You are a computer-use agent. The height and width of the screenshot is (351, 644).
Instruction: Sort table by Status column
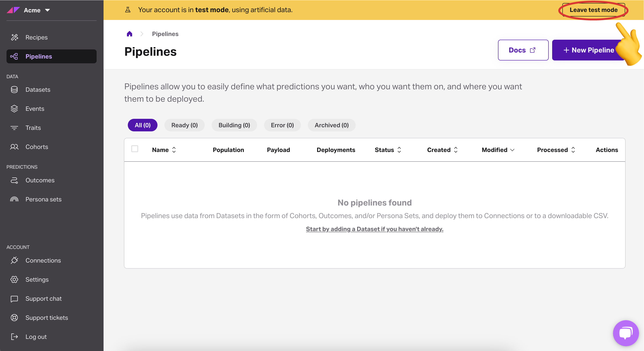click(x=399, y=150)
